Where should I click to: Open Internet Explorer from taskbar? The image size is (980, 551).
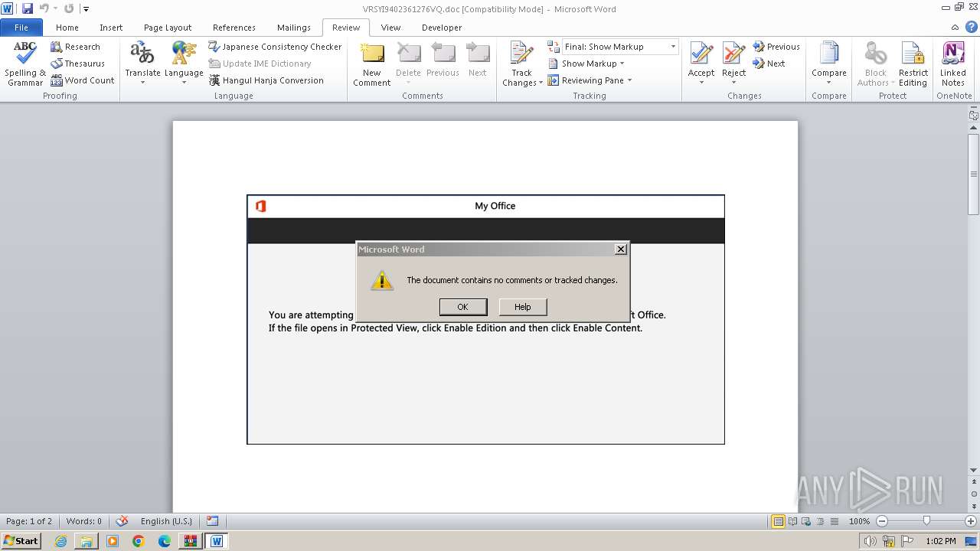tap(61, 541)
